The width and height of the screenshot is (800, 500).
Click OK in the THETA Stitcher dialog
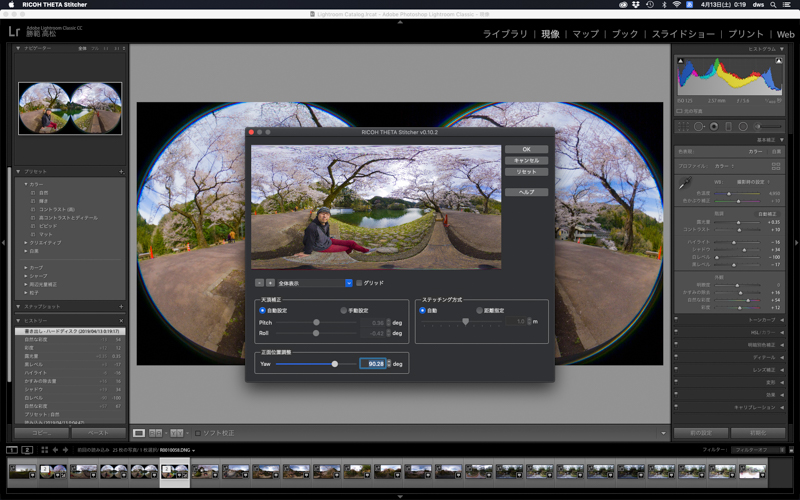[x=526, y=149]
